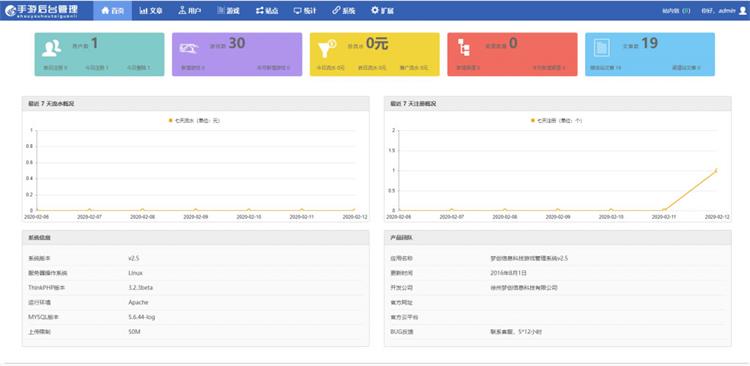Click the 2020-02-08 point on revenue chart
This screenshot has width=750, height=366.
coord(142,210)
